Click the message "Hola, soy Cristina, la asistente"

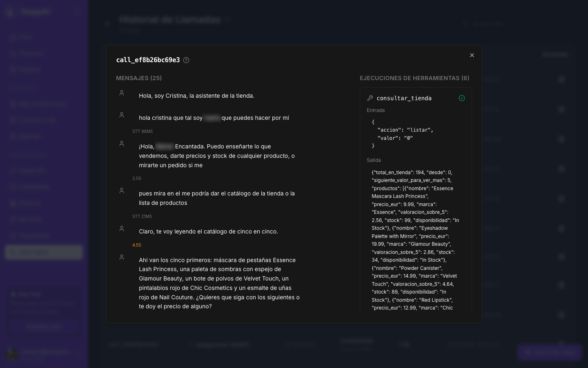point(196,96)
